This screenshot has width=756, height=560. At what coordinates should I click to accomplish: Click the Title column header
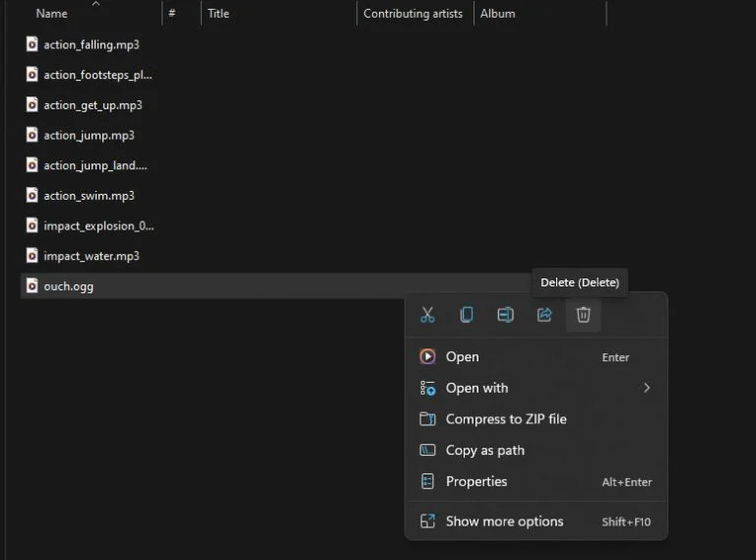(x=219, y=14)
